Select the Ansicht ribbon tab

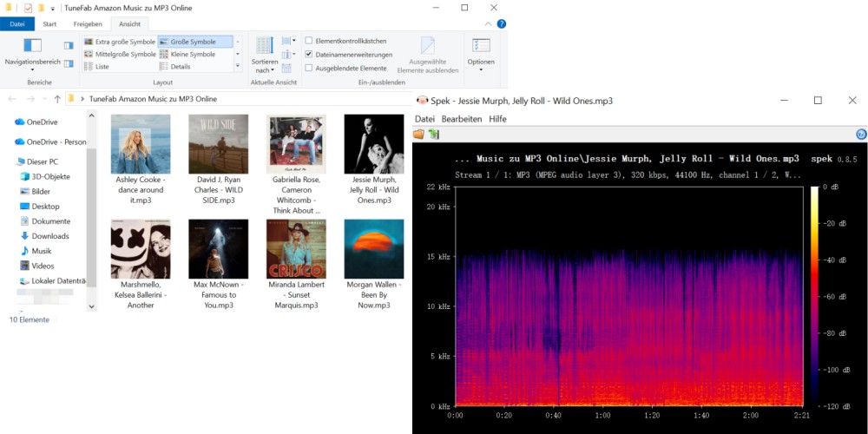click(x=129, y=23)
